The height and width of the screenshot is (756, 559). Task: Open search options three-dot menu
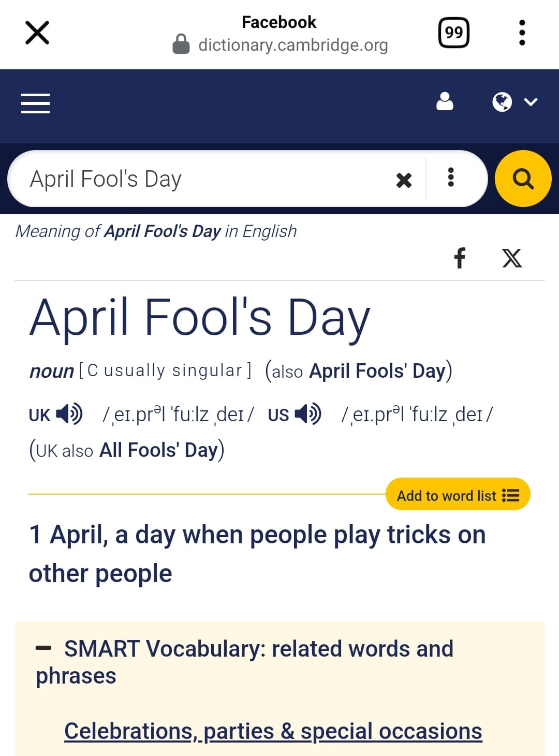click(x=451, y=177)
